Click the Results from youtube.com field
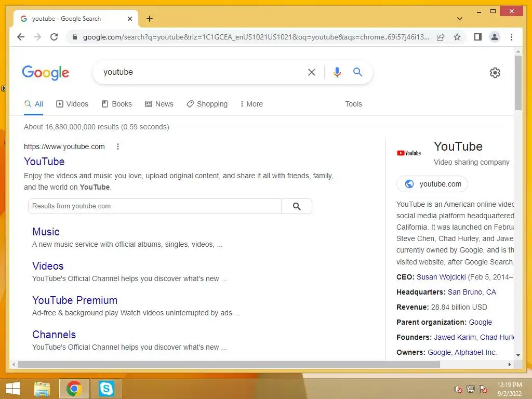This screenshot has height=399, width=532. [x=155, y=206]
